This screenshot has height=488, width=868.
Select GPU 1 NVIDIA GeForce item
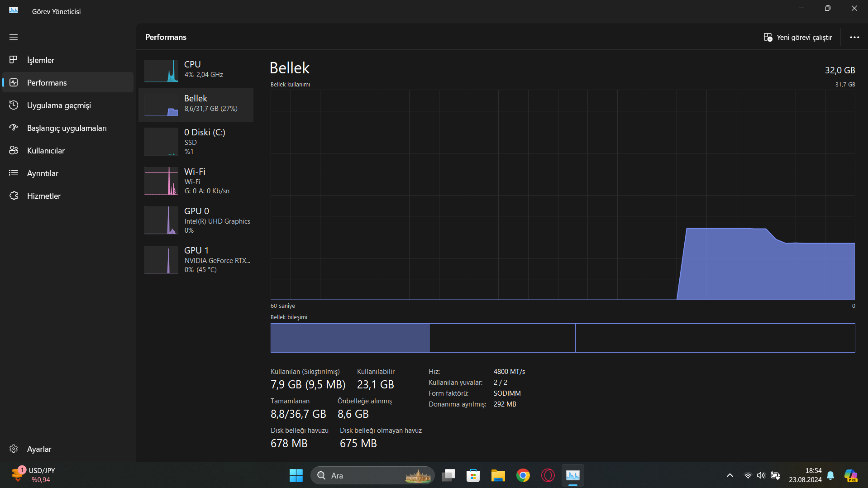196,260
